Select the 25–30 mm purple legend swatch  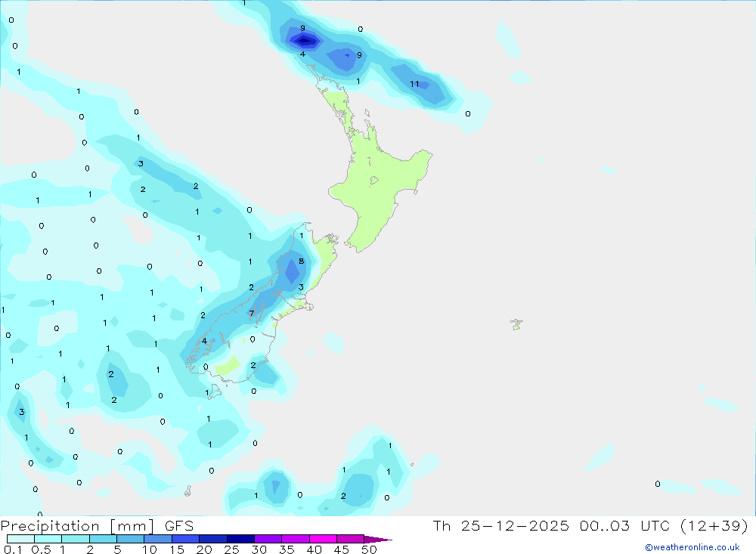point(240,539)
